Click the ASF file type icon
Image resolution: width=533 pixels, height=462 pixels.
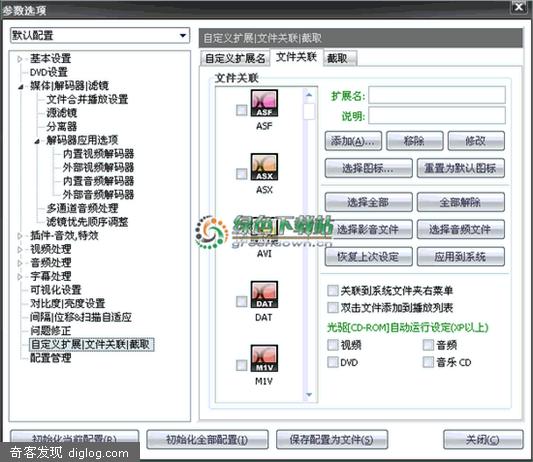264,103
